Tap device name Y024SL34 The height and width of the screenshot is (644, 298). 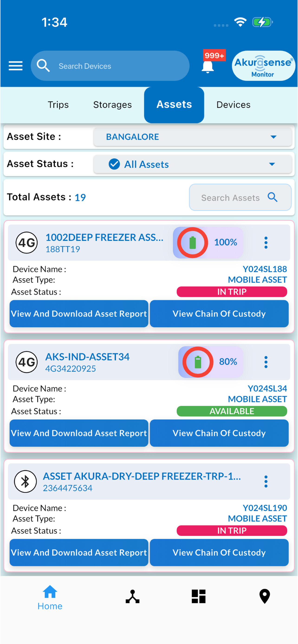267,389
